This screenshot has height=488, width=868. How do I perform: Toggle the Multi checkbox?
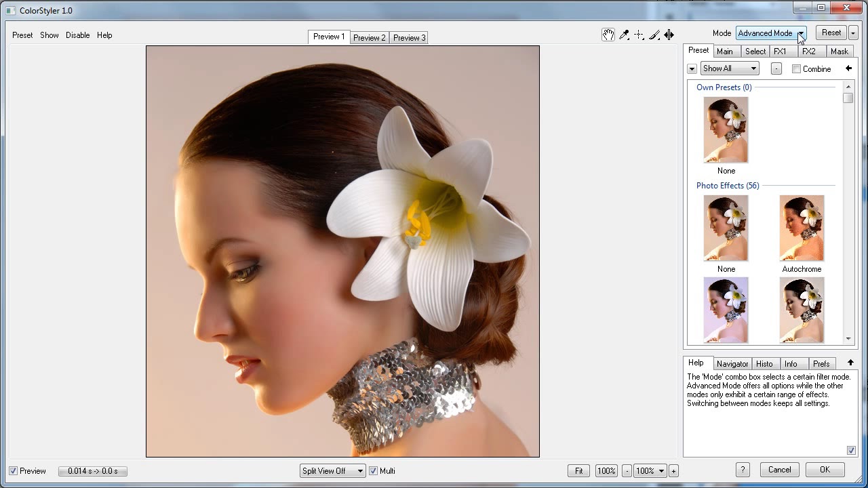pos(373,471)
